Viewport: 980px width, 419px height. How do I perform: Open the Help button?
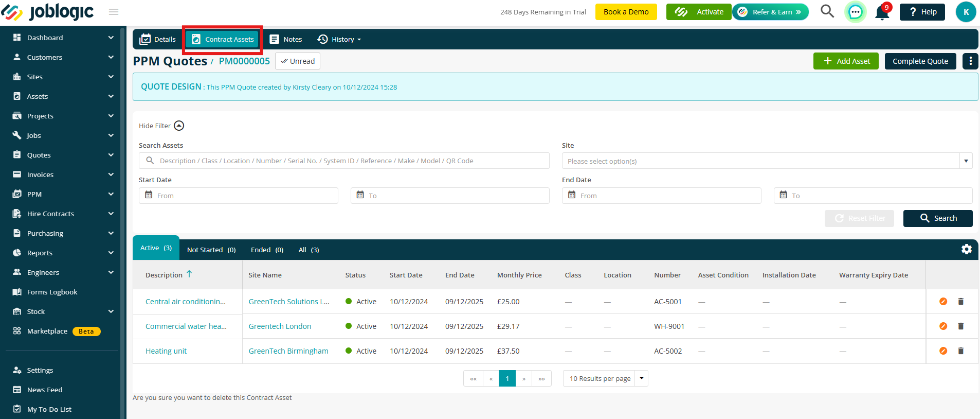click(x=922, y=12)
